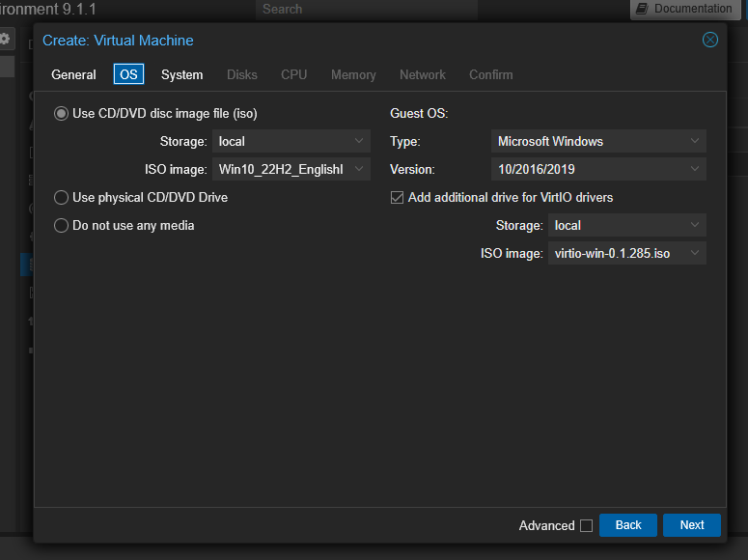Click the CPU tab

293,74
